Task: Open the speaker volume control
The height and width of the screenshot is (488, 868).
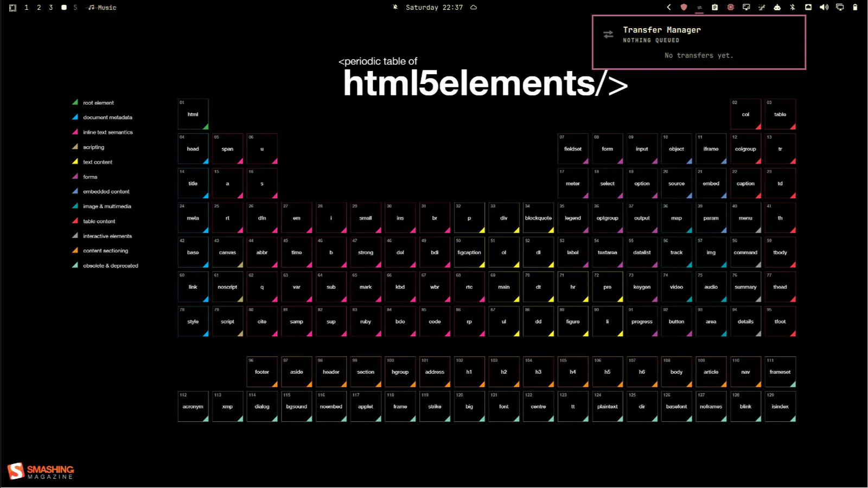Action: coord(824,7)
